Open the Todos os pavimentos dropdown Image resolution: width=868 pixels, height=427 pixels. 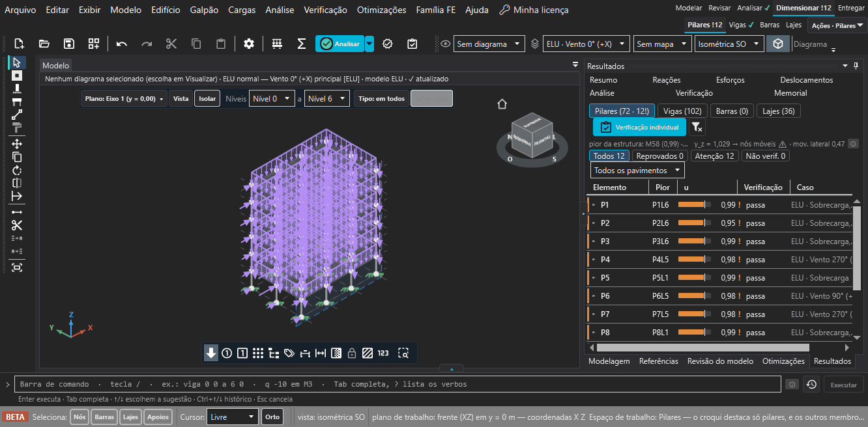coord(637,170)
